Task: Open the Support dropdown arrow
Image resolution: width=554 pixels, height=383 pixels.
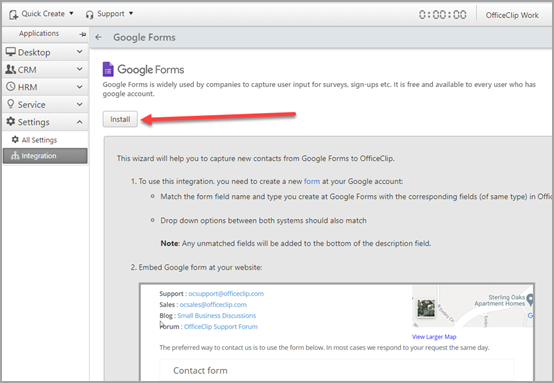Action: tap(131, 13)
